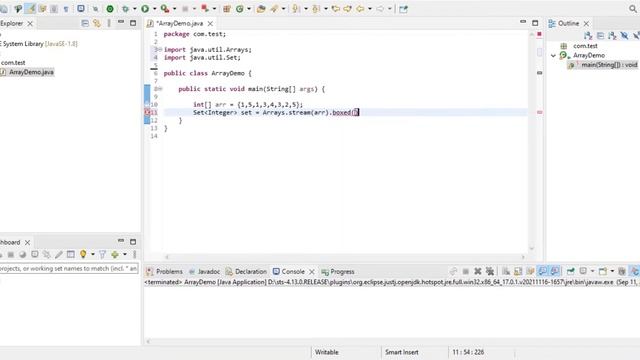Click the lightbulb icon in Boot Dashboard toolbar
640x360 pixels.
(83, 254)
